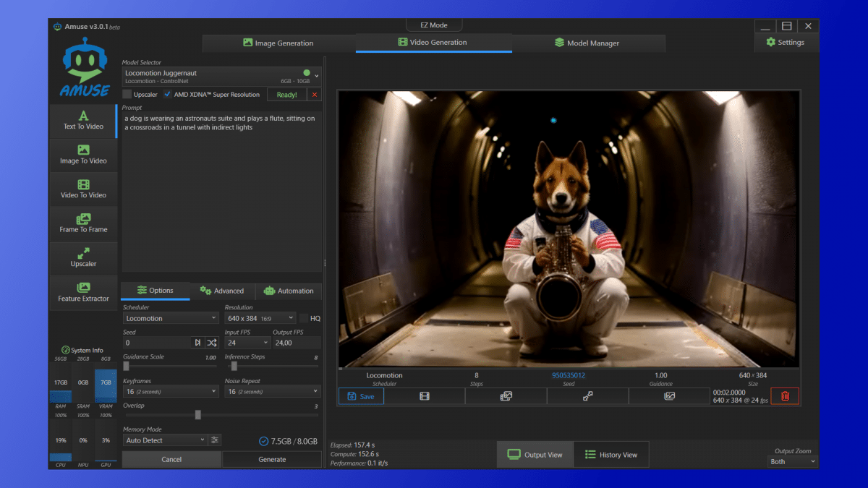This screenshot has height=488, width=868.
Task: Open memory mode settings sliders icon
Action: [214, 440]
